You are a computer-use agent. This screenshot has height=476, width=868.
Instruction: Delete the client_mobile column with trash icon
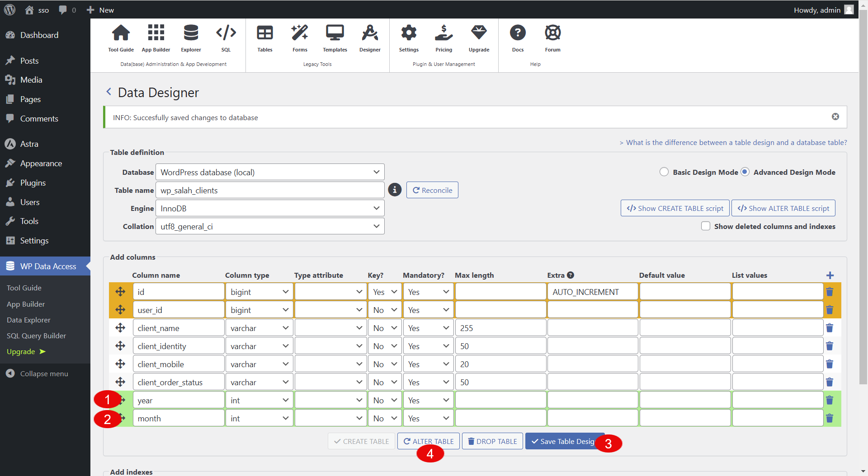click(x=830, y=364)
